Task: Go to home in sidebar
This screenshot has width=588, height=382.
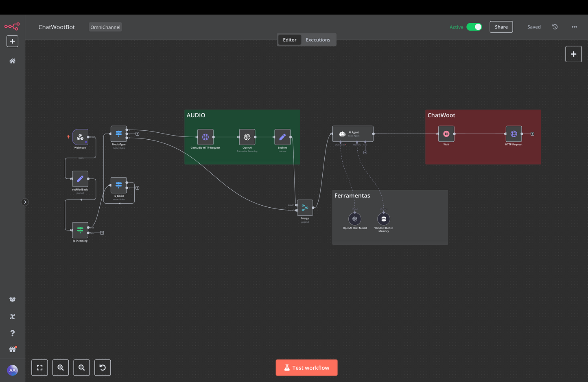Action: pyautogui.click(x=13, y=61)
